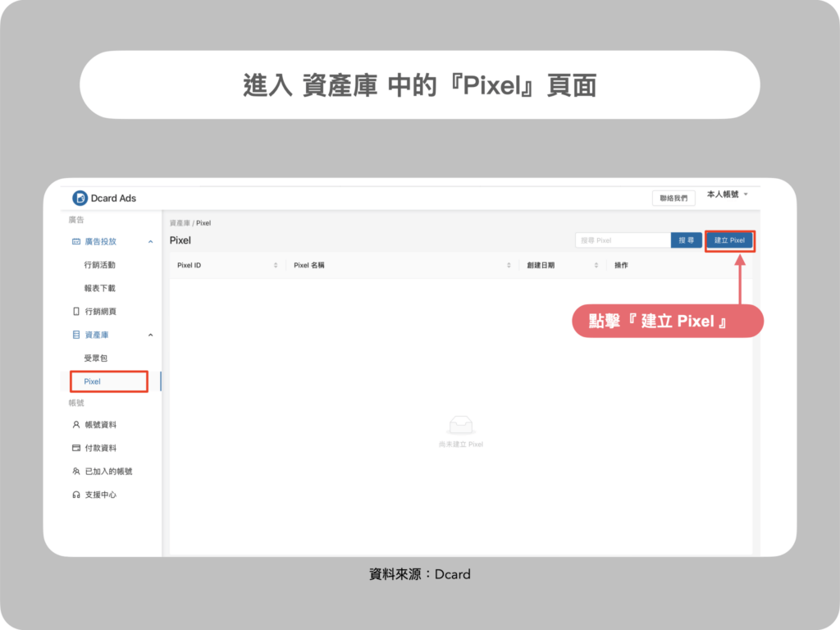Image resolution: width=840 pixels, height=630 pixels.
Task: Sort by Pixel 名稱 column arrows
Action: pyautogui.click(x=509, y=265)
